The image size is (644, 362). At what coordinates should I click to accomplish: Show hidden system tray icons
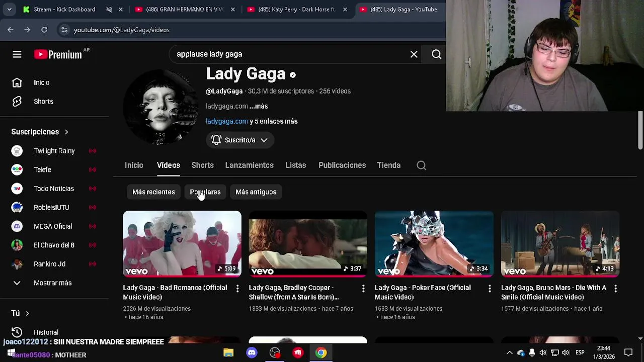pos(509,352)
